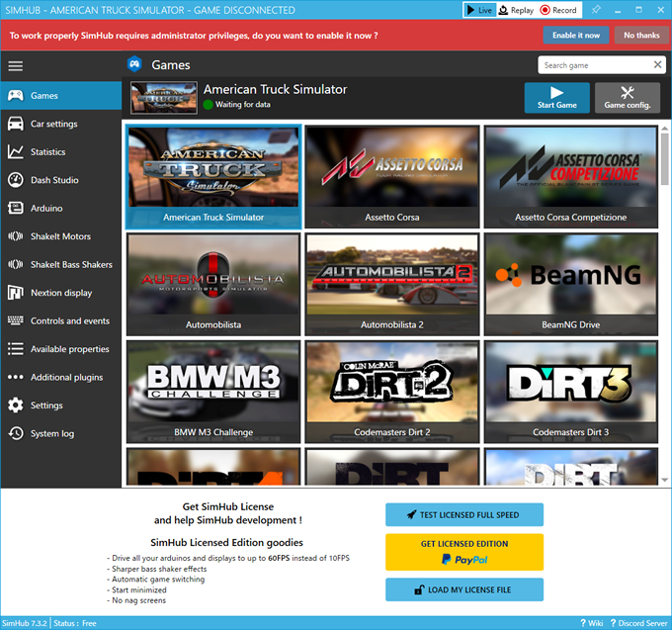Click TEST LICENSED FULL SPEED button
672x630 pixels.
coord(464,514)
